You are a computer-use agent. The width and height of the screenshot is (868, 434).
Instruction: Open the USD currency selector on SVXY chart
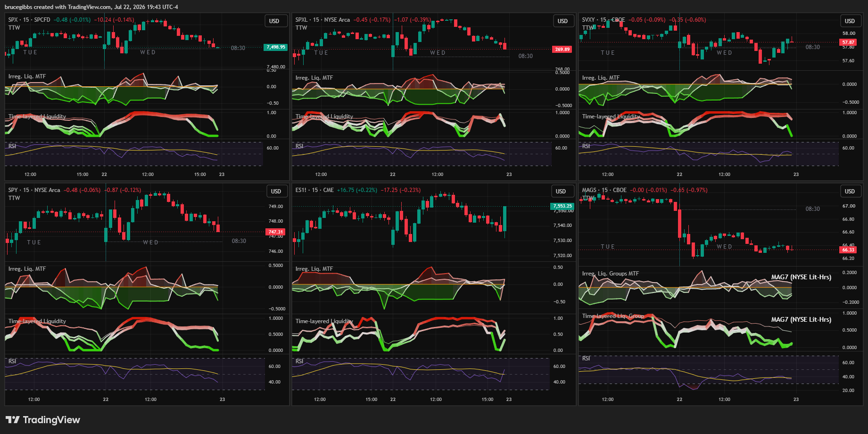[850, 21]
